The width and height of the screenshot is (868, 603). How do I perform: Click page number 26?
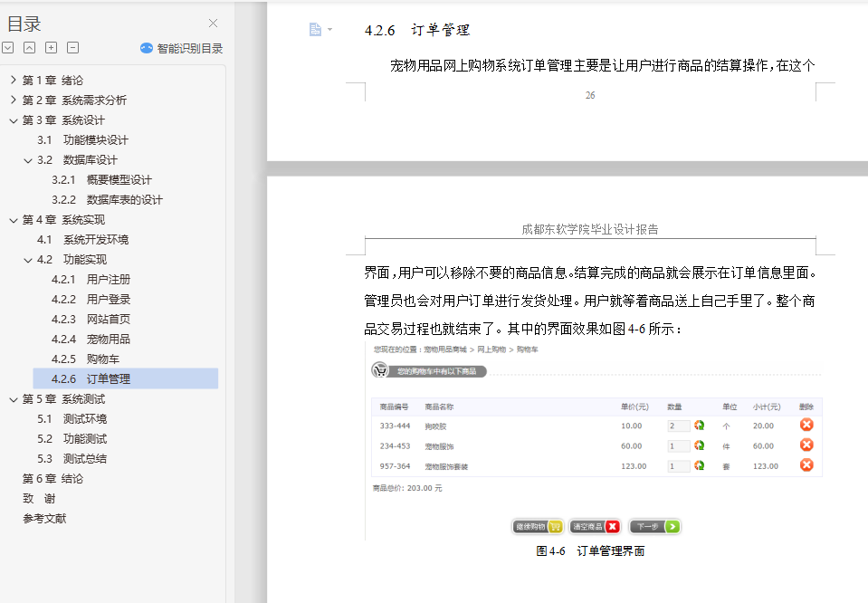pyautogui.click(x=590, y=95)
